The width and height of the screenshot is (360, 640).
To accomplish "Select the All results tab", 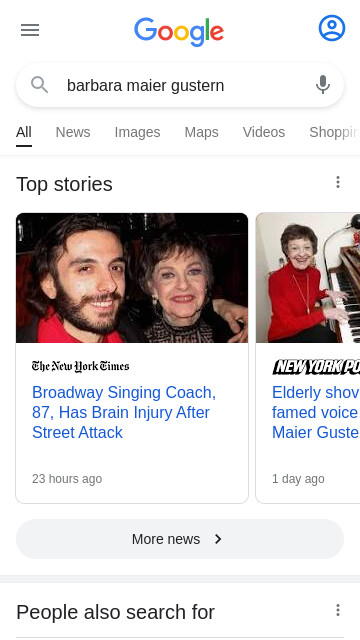I will point(24,132).
